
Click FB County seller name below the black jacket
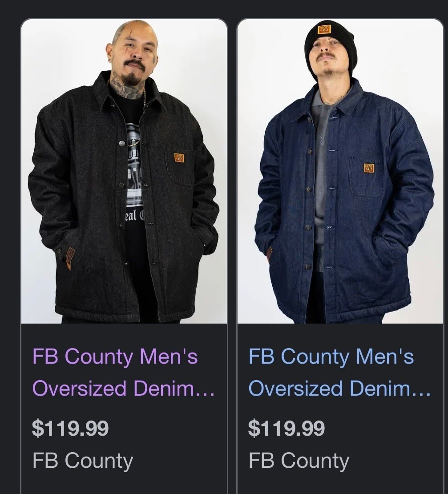tap(83, 461)
